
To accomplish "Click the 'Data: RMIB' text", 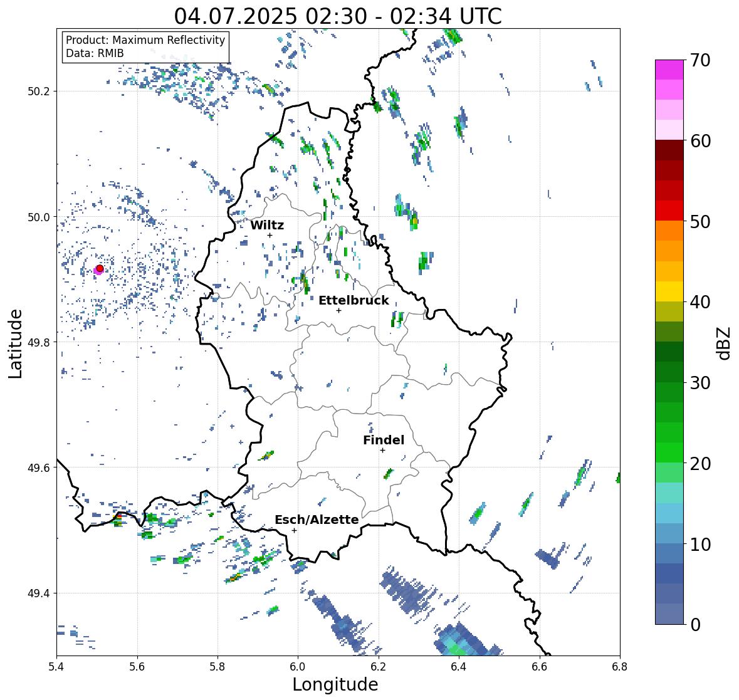I will point(95,53).
